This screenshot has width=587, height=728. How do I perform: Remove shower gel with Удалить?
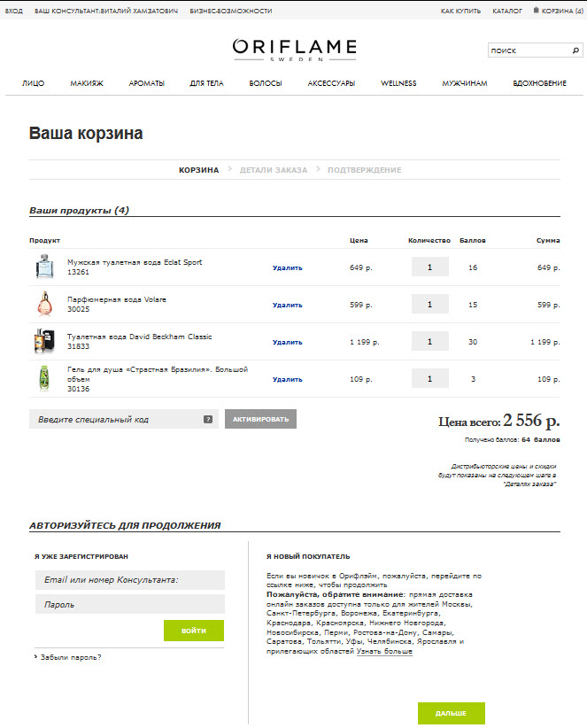(x=287, y=379)
